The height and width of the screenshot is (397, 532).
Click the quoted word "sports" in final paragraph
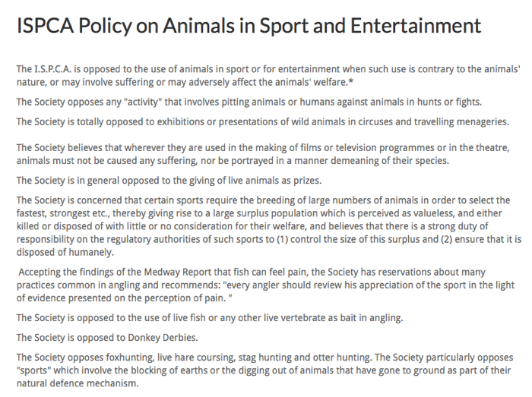tap(33, 370)
